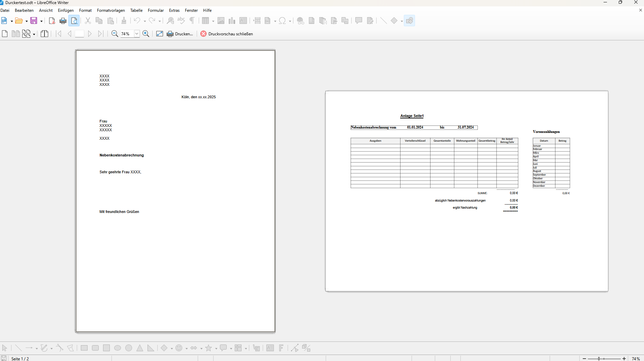The image size is (644, 361).
Task: Open Find and Replace
Action: 170,21
